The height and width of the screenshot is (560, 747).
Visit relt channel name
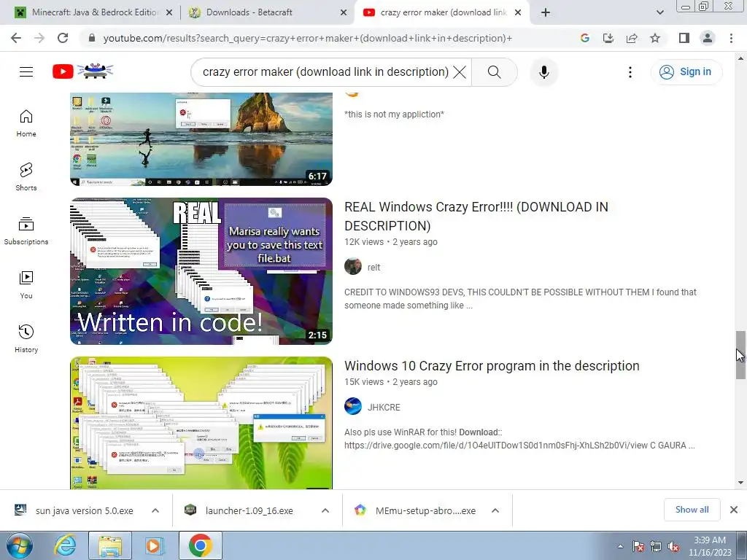coord(373,267)
